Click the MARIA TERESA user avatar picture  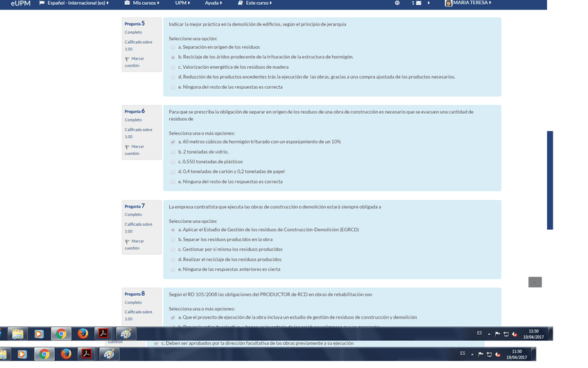[x=448, y=3]
